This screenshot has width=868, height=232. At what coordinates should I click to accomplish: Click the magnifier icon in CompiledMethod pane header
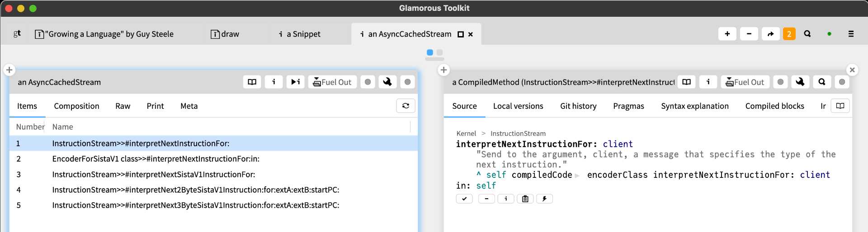pos(822,82)
